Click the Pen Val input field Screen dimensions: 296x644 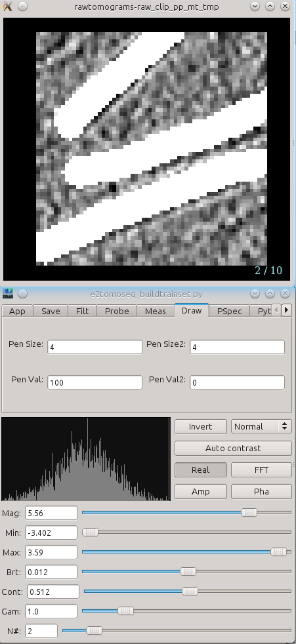(95, 382)
